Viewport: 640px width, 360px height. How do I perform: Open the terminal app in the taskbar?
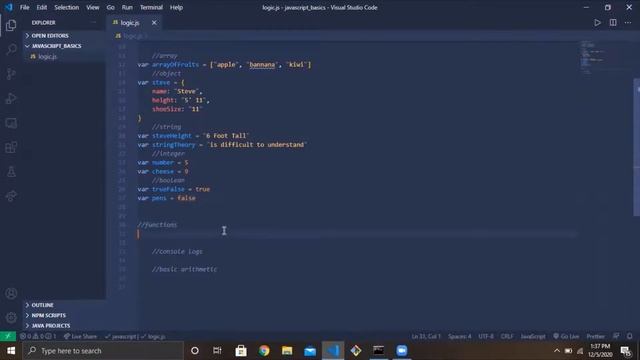click(378, 351)
